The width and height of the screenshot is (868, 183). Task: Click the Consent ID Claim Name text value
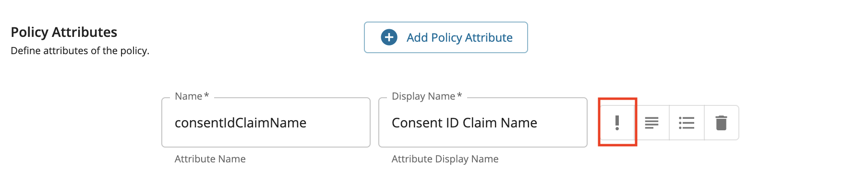point(464,123)
